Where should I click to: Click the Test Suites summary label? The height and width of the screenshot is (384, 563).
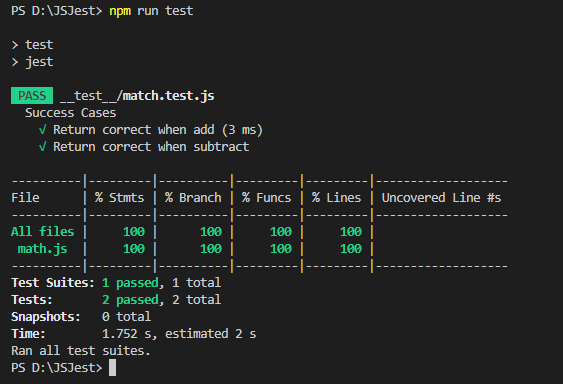53,283
